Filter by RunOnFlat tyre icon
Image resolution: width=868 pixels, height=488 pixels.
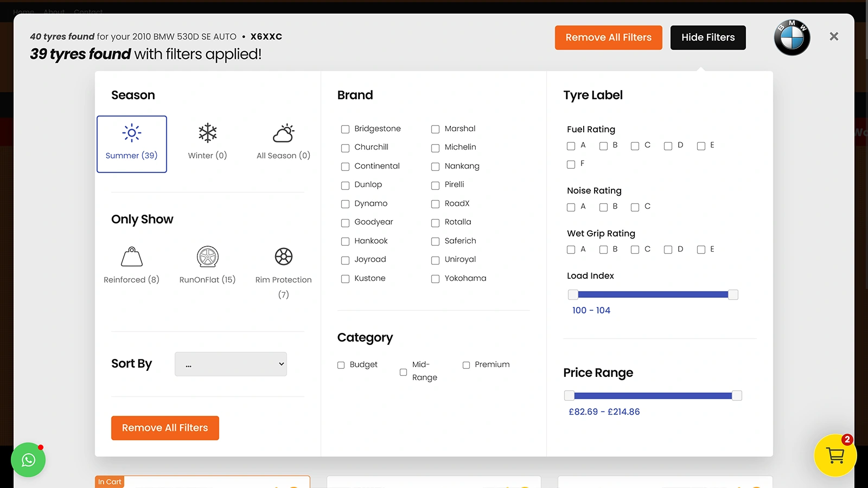click(x=207, y=257)
